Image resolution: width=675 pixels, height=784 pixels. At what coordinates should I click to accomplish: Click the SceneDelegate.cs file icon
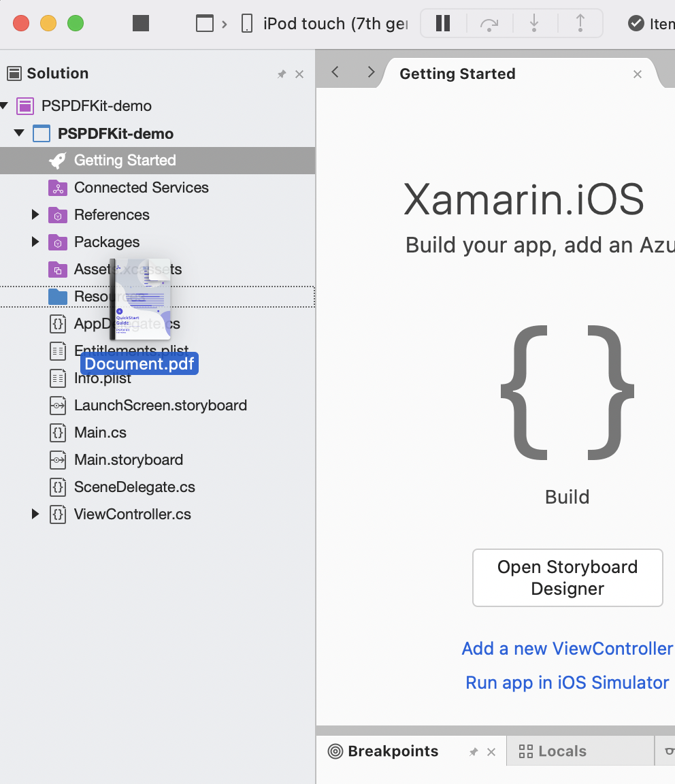pyautogui.click(x=58, y=487)
